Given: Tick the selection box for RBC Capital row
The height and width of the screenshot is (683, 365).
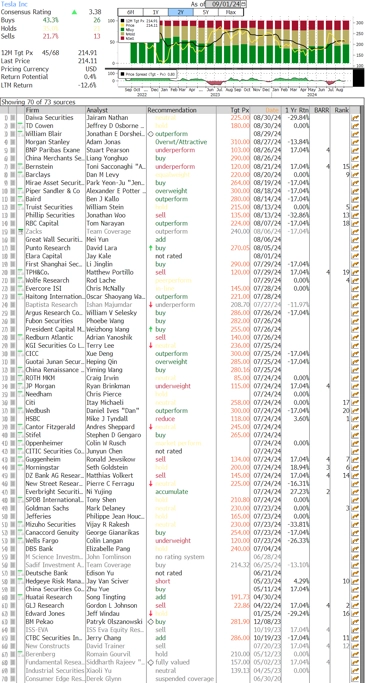Looking at the screenshot, I should point(13,223).
